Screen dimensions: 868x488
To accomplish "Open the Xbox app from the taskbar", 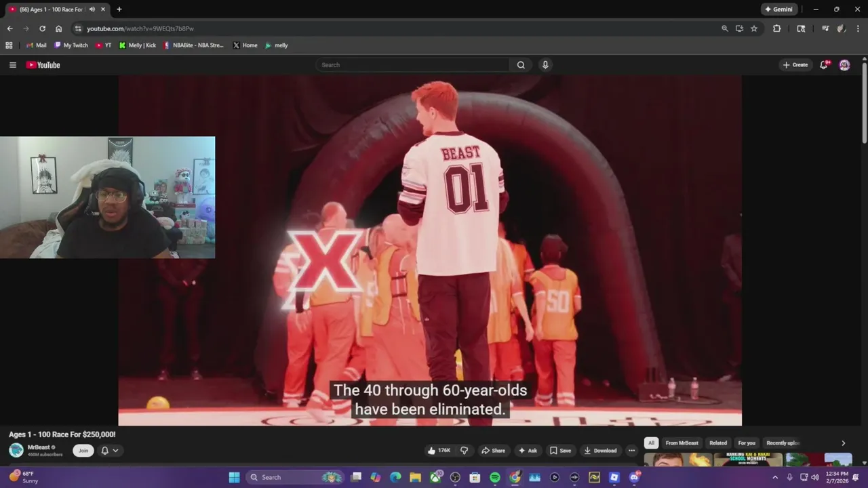I will tap(435, 477).
